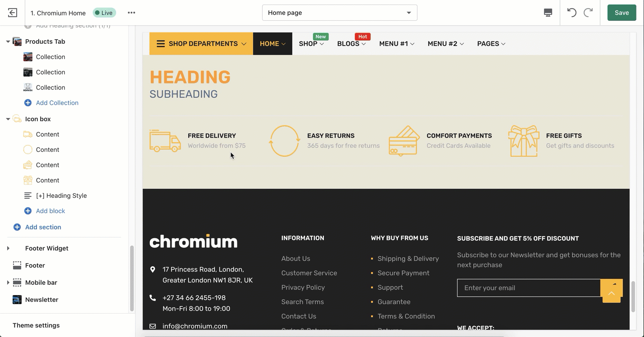This screenshot has height=337, width=644.
Task: Click the scroll-to-top arrow button
Action: (612, 293)
